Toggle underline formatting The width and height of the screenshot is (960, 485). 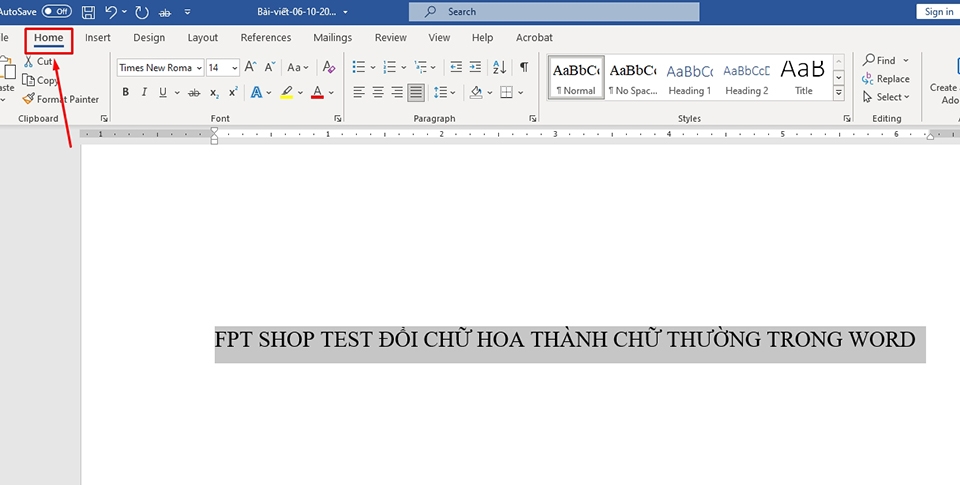[x=163, y=92]
